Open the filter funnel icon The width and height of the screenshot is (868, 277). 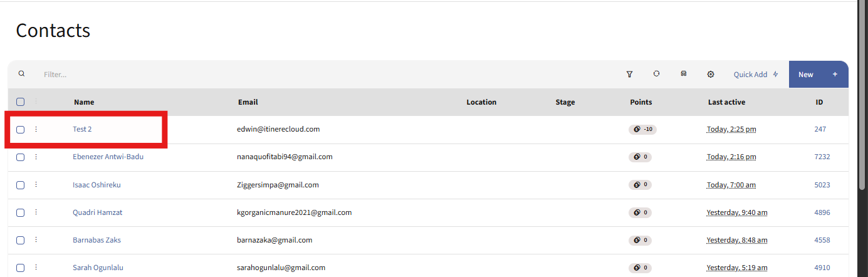[x=629, y=74]
